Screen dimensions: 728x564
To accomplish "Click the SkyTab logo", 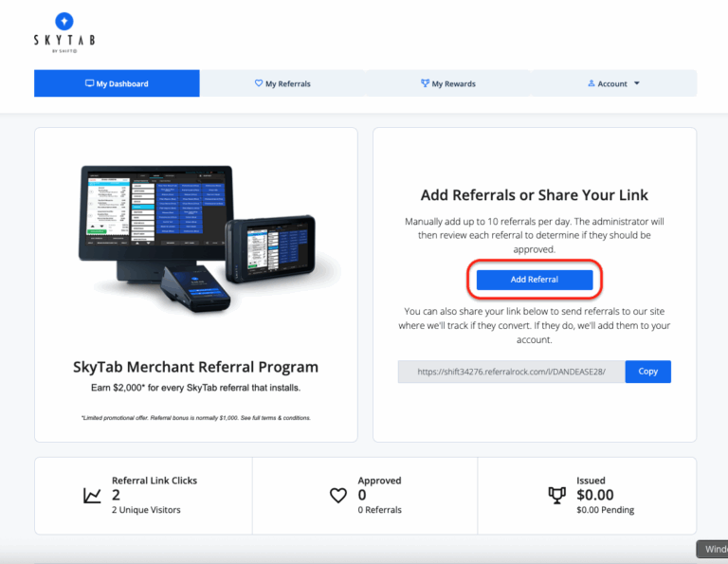I will 64,32.
